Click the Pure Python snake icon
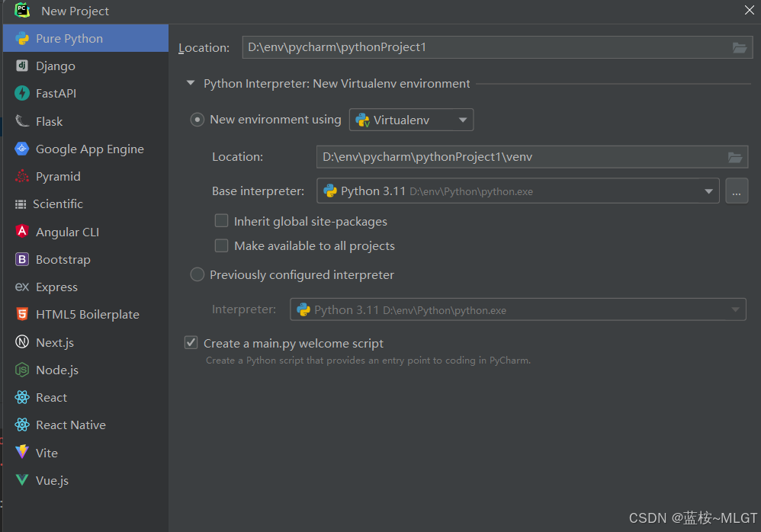This screenshot has width=761, height=532. (22, 38)
